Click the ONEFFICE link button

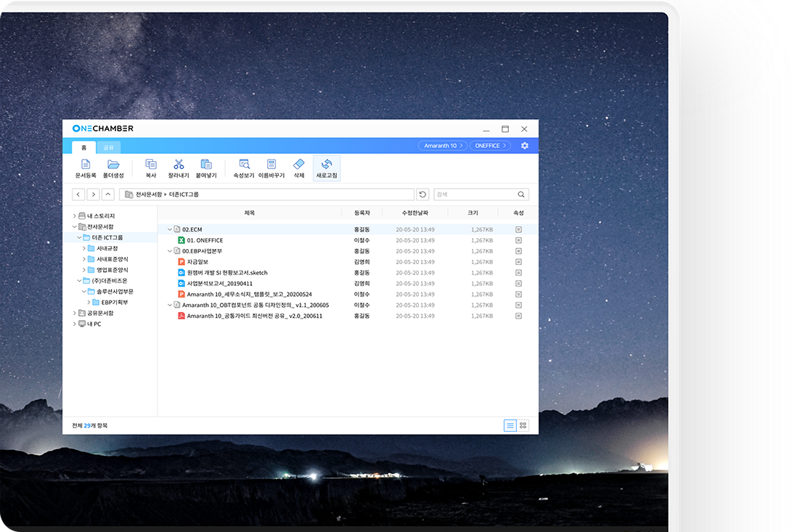pos(490,146)
